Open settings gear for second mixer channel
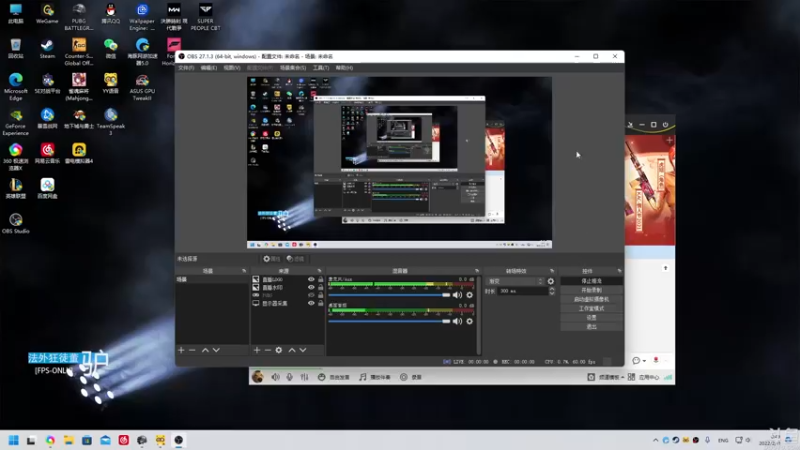This screenshot has width=800, height=450. click(469, 321)
